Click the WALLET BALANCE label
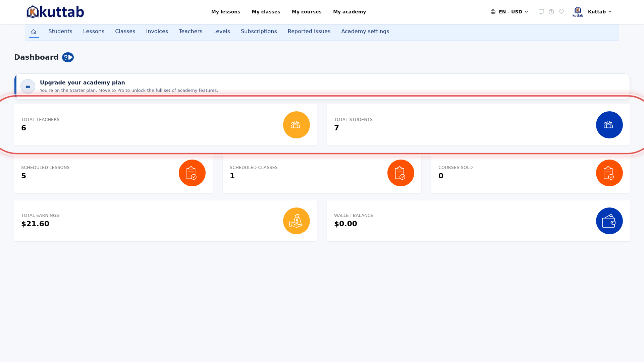The height and width of the screenshot is (362, 644). click(354, 216)
